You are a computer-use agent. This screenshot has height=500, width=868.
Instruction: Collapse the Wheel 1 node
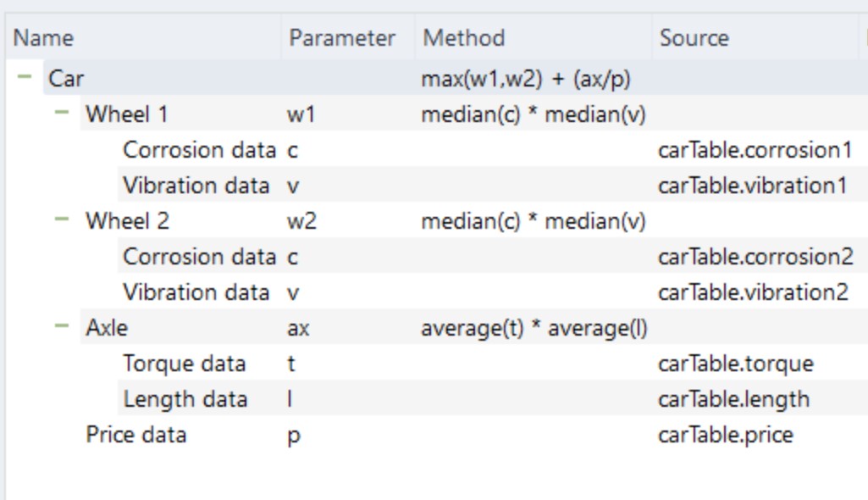coord(62,114)
